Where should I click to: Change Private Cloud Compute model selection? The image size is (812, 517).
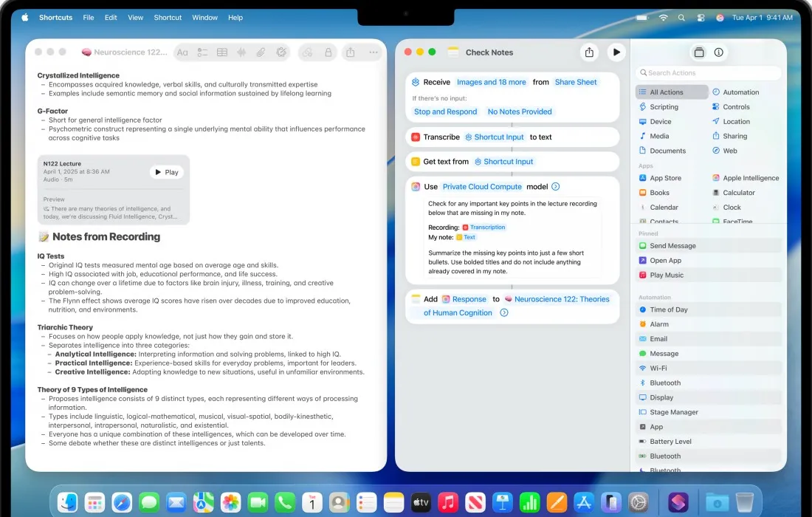[x=482, y=187]
